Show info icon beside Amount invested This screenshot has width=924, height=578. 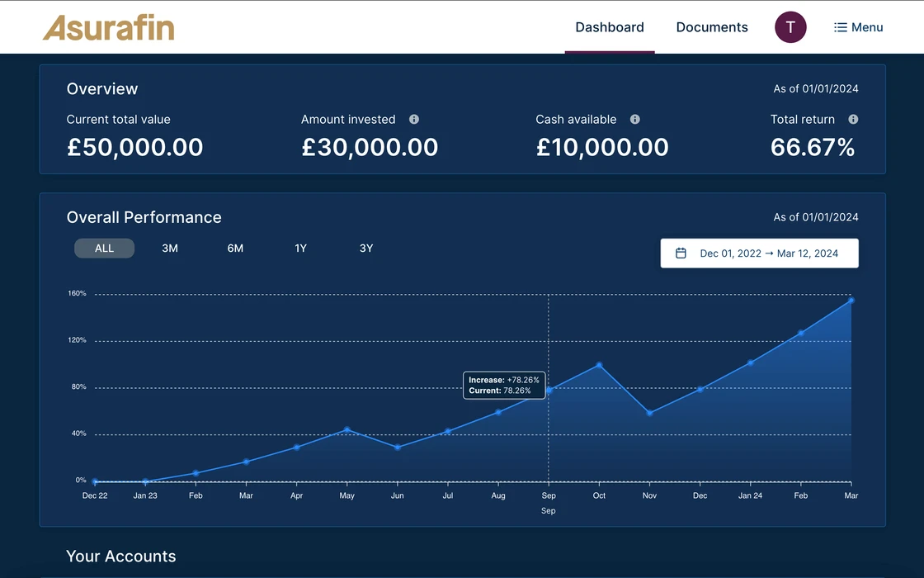pyautogui.click(x=414, y=119)
